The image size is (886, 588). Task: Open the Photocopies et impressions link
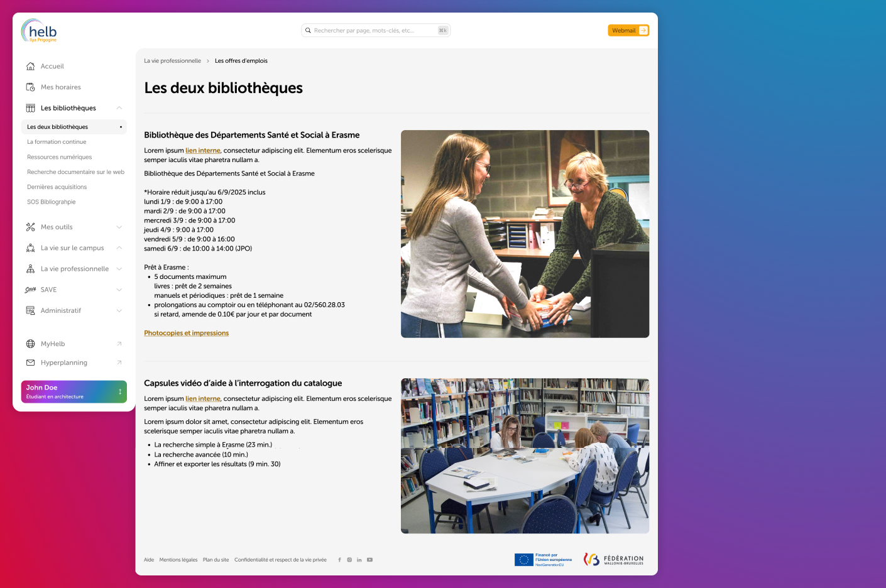coord(186,333)
